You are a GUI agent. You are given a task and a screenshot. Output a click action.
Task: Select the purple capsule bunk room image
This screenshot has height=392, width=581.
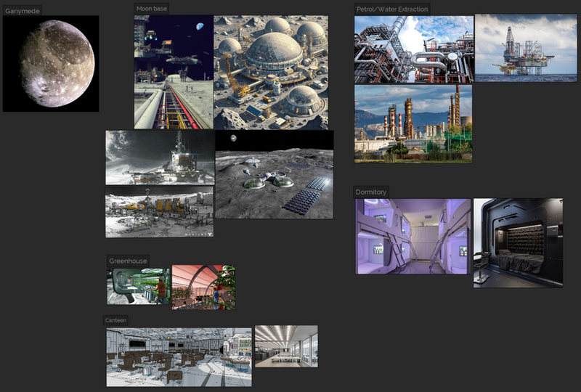click(x=413, y=237)
